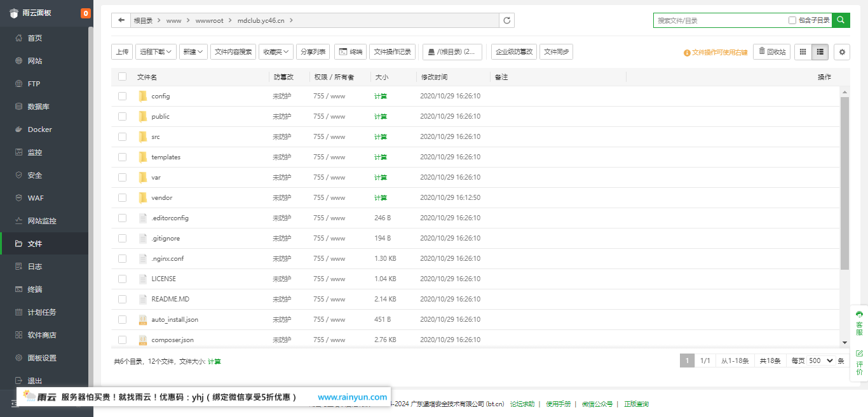Screen dimensions: 868x417
Task: Open the feedback review widget
Action: [859, 362]
